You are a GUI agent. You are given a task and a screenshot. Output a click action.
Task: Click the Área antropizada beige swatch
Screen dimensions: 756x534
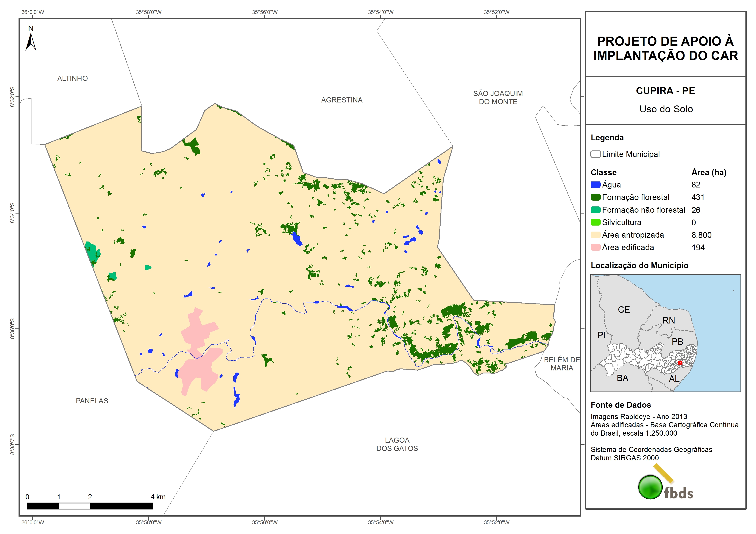point(595,235)
